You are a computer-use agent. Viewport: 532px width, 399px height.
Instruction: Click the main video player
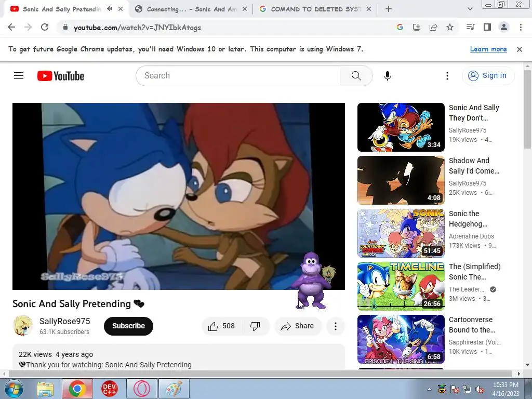click(179, 196)
